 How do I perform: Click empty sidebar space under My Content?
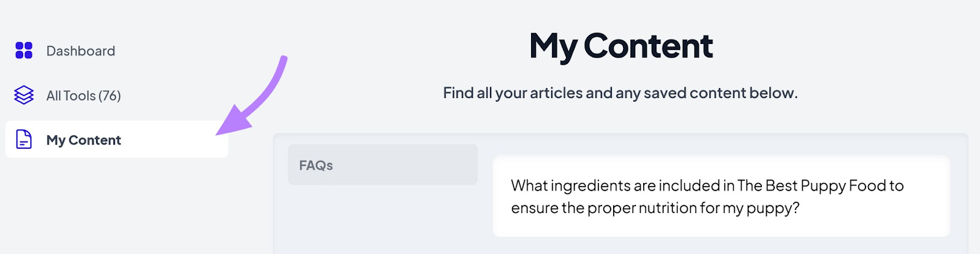click(116, 208)
